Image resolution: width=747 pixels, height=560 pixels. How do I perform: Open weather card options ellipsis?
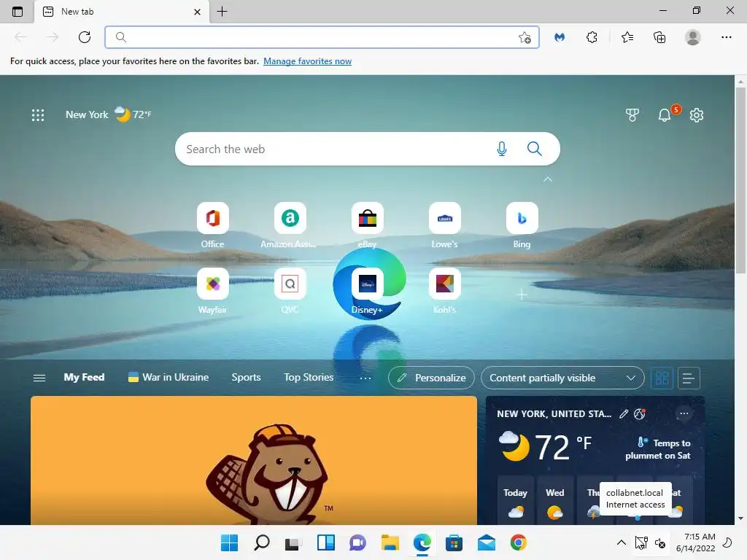pyautogui.click(x=684, y=413)
